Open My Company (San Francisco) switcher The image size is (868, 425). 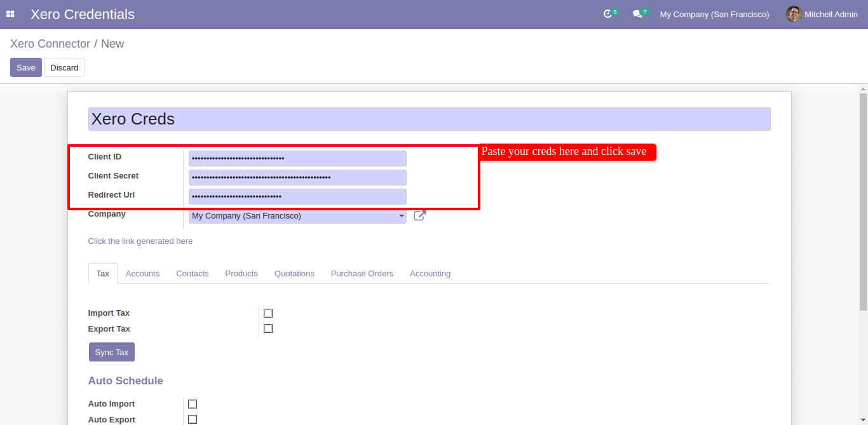714,14
